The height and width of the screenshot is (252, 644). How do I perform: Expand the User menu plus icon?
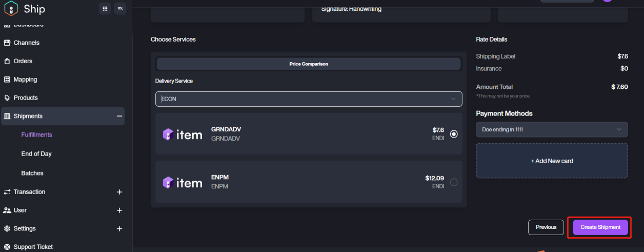119,210
